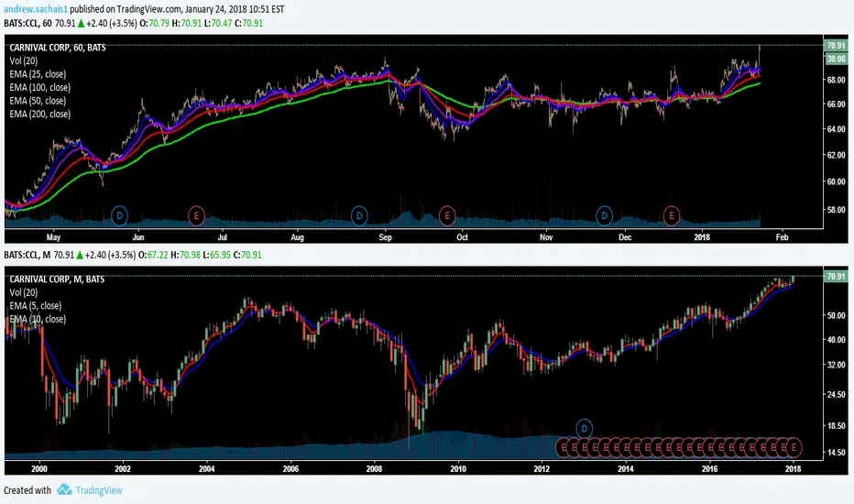This screenshot has height=504, width=854.
Task: Click Vol (20) label in the monthly chart
Action: (x=24, y=292)
